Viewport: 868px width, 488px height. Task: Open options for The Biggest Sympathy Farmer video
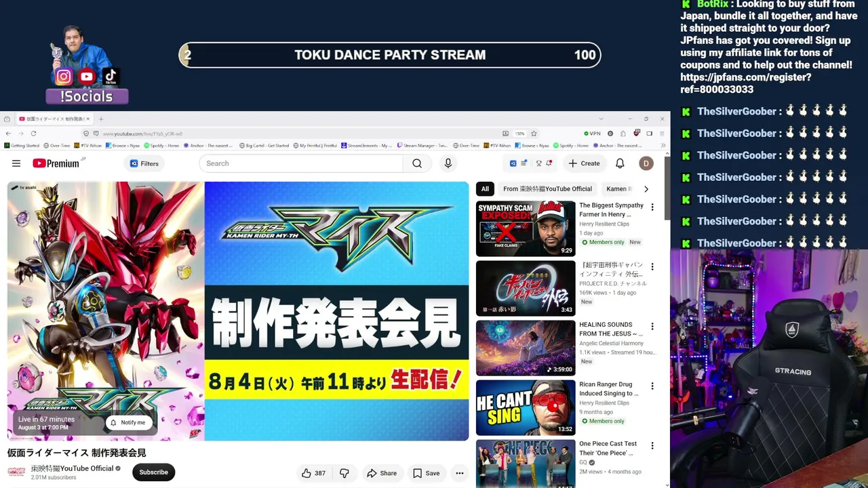(x=652, y=207)
